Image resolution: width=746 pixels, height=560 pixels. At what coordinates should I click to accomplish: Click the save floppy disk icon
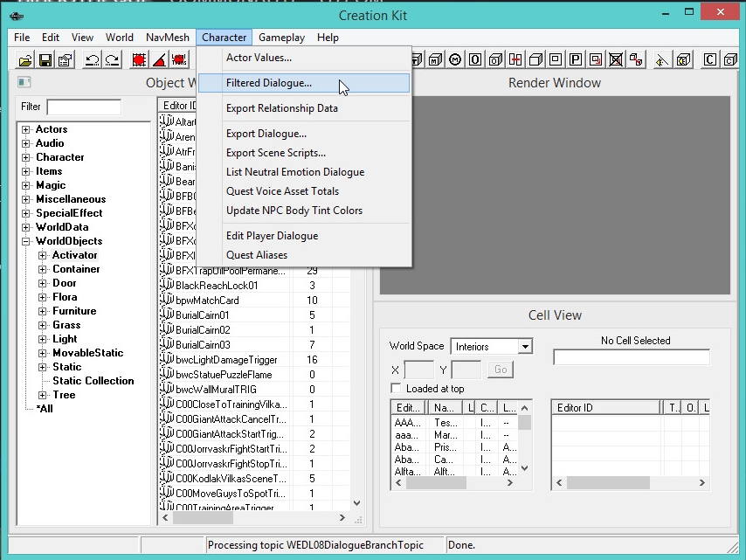click(x=45, y=60)
